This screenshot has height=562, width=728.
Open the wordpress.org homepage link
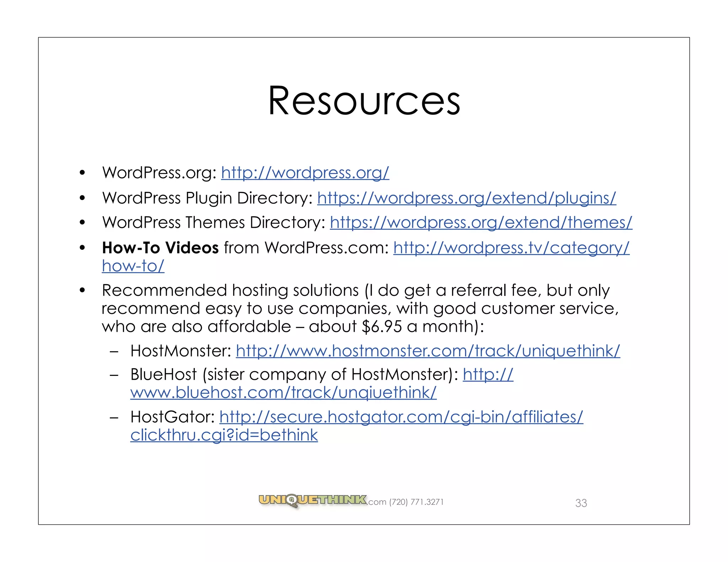point(305,173)
